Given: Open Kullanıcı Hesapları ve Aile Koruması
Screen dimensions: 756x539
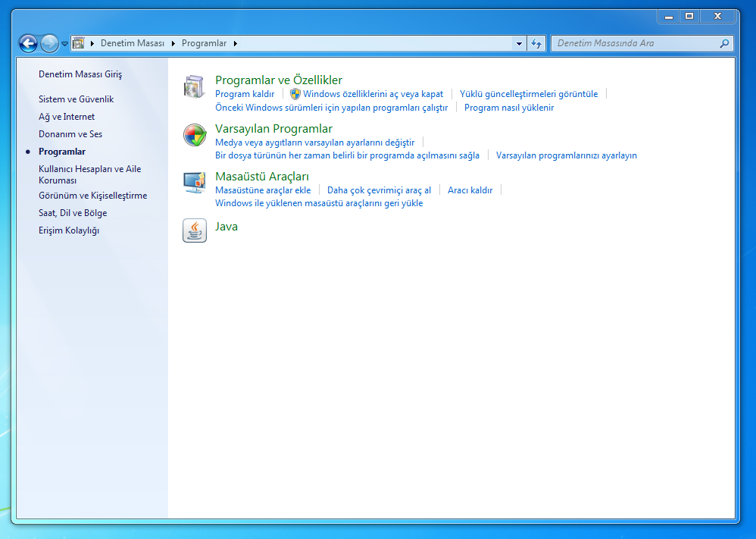Looking at the screenshot, I should pyautogui.click(x=89, y=174).
